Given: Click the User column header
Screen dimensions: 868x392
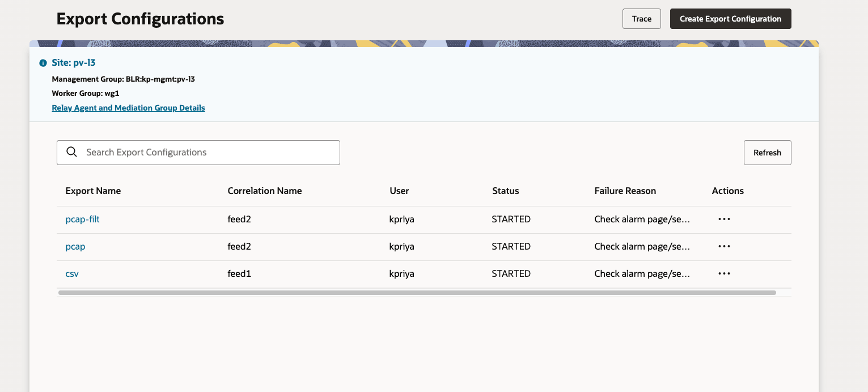Looking at the screenshot, I should point(399,191).
